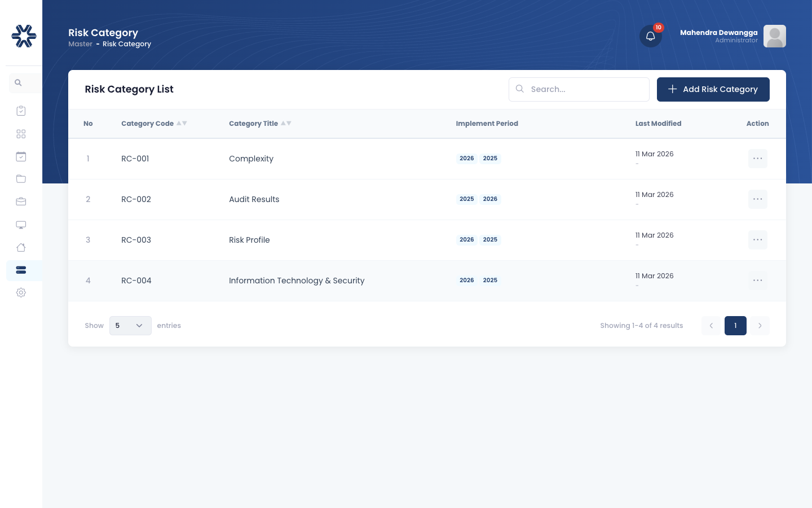Image resolution: width=812 pixels, height=508 pixels.
Task: Click the Implement Period column header
Action: [487, 124]
